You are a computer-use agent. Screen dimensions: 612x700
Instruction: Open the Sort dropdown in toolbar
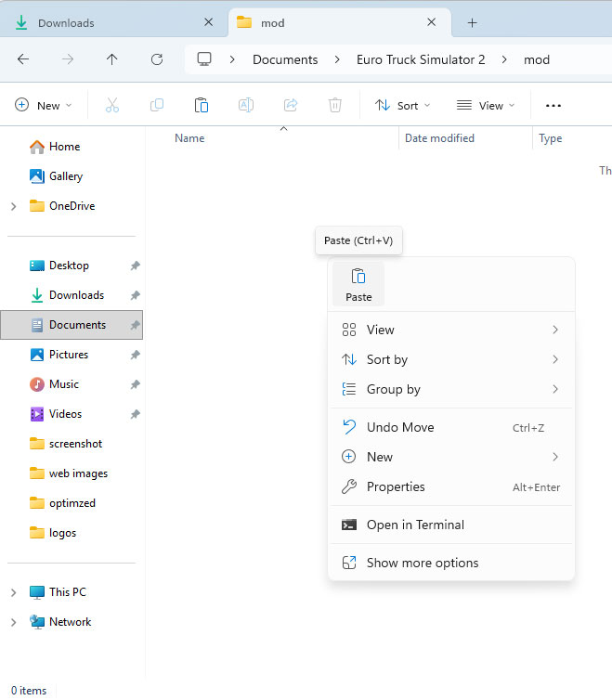[402, 105]
